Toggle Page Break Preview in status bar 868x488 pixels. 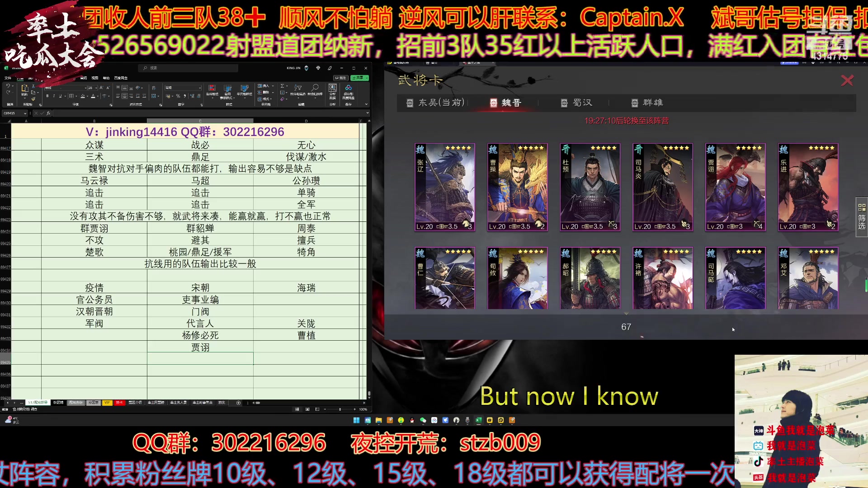point(317,409)
